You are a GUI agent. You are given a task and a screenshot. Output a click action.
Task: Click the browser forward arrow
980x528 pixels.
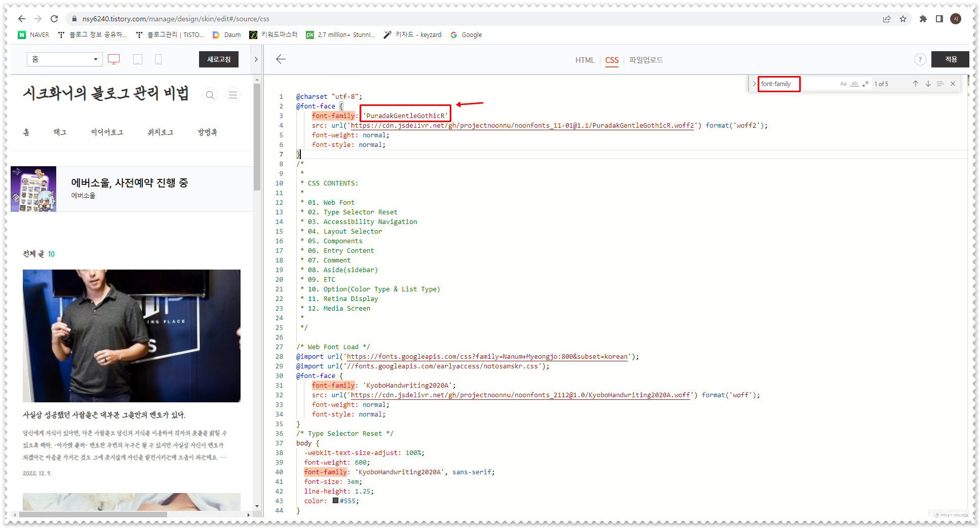click(x=38, y=19)
